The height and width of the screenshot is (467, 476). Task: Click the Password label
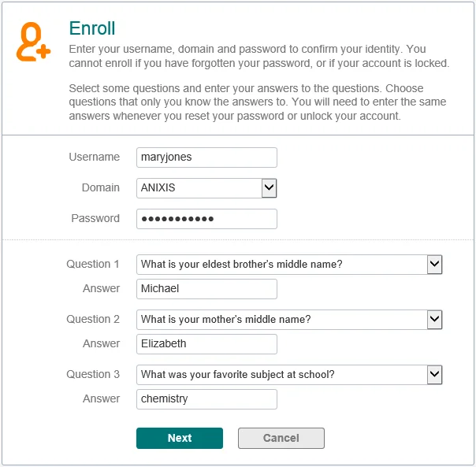[95, 218]
